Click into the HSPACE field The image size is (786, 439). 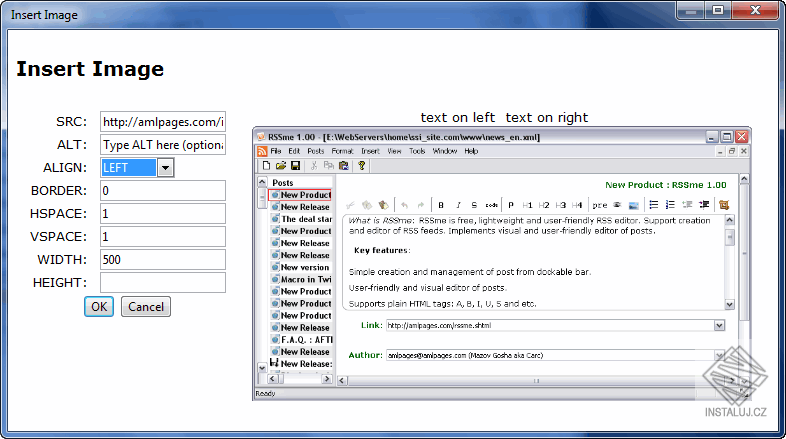click(x=163, y=214)
